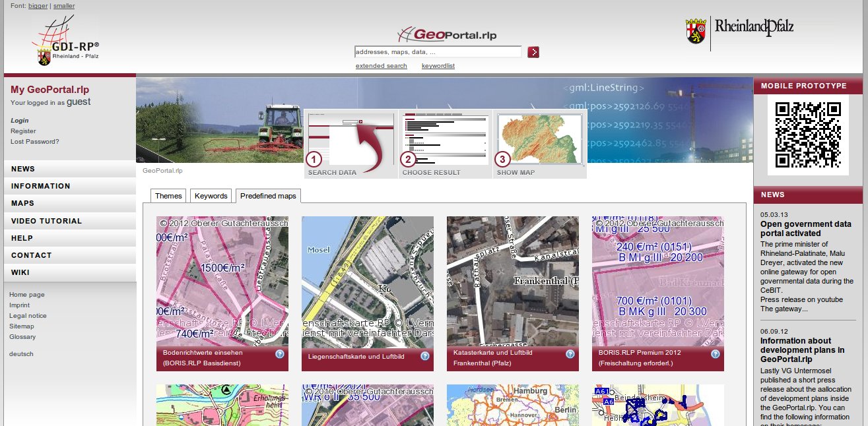Open the 2010 Oberer Gutachterausschuss map thumbnail
Image resolution: width=868 pixels, height=426 pixels.
pyautogui.click(x=368, y=405)
